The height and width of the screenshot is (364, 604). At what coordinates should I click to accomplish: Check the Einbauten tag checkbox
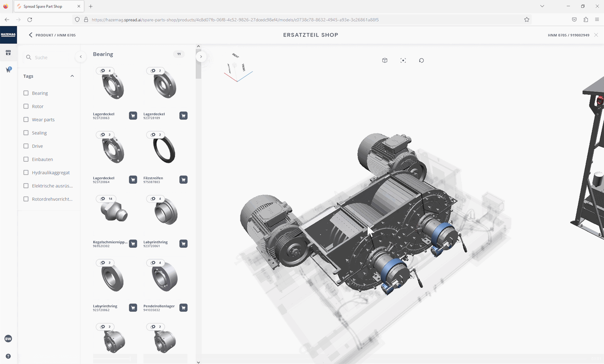[26, 159]
